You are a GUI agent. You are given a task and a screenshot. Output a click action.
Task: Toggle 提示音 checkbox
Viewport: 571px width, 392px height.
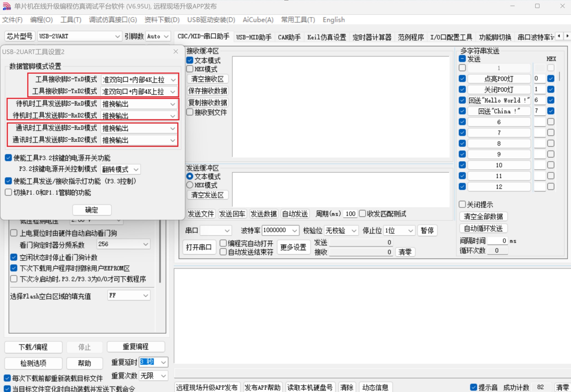pyautogui.click(x=474, y=387)
